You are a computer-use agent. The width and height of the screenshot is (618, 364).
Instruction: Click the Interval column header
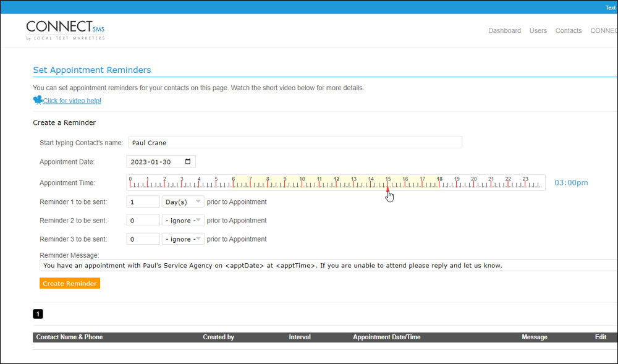tap(300, 337)
